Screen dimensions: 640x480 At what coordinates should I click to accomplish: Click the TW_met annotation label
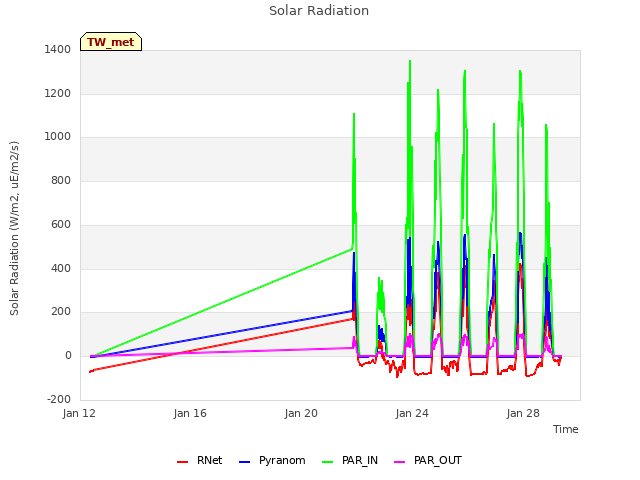coord(111,42)
